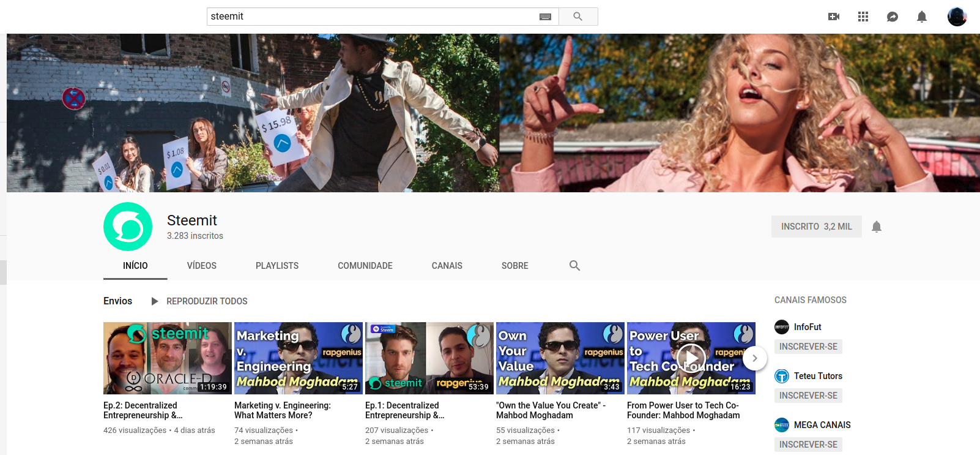Search within channel magnifier icon
980x455 pixels.
[x=574, y=265]
